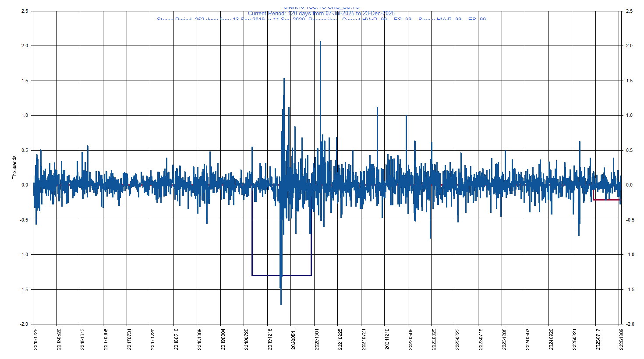The height and width of the screenshot is (359, 644).
Task: Select the 20240503 date axis label
Action: [527, 340]
